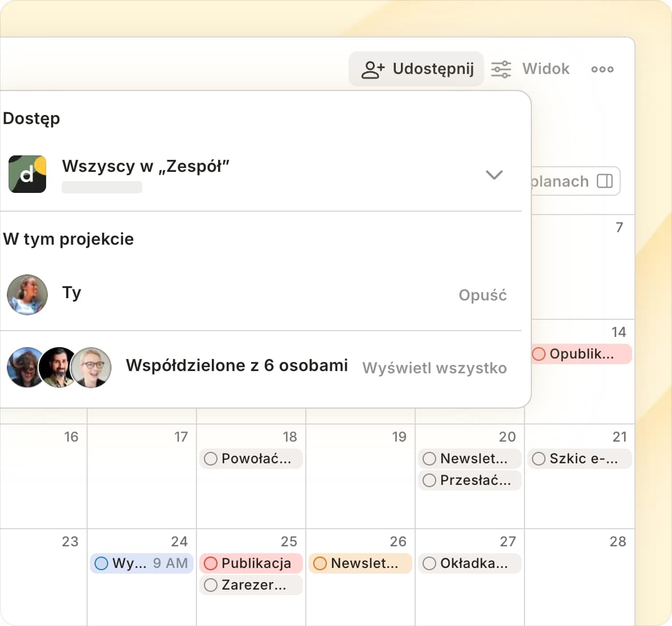The image size is (672, 626).
Task: Open the Widok view options
Action: [545, 69]
